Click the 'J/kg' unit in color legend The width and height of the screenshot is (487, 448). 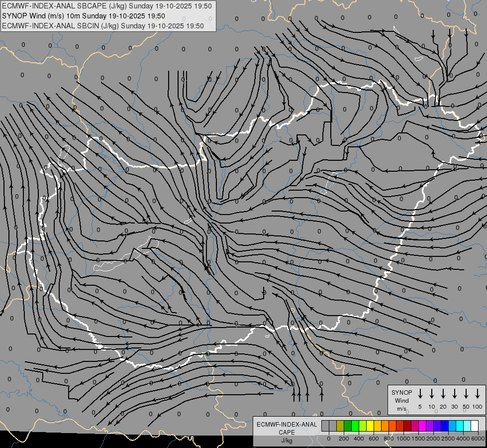click(287, 441)
